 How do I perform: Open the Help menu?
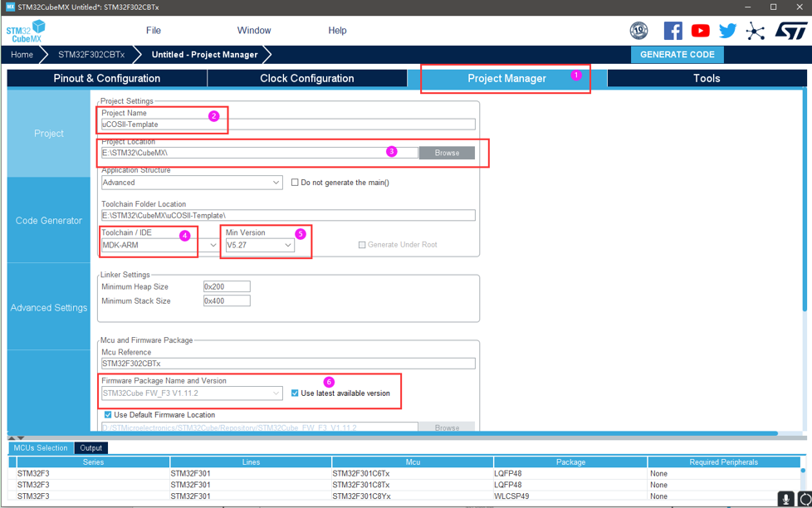pos(337,31)
